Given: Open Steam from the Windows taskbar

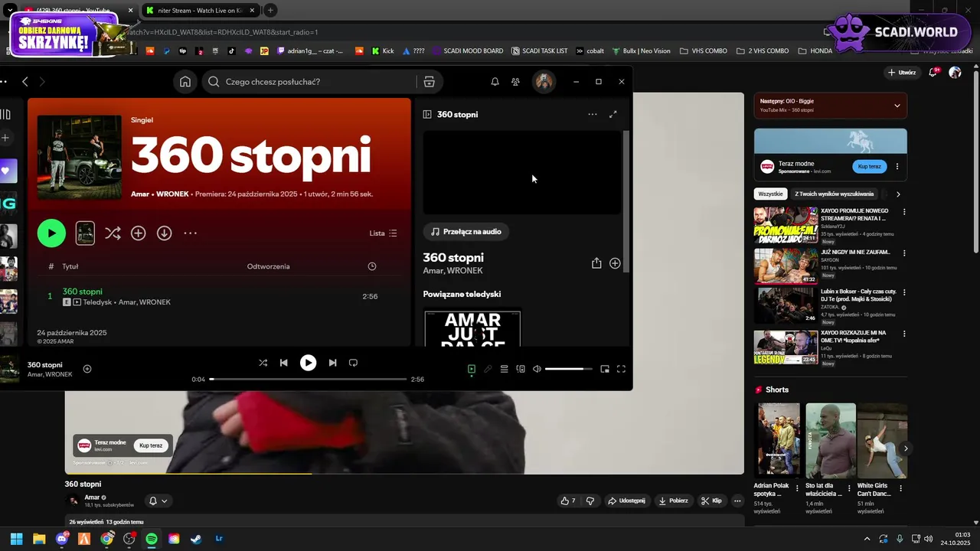Looking at the screenshot, I should pyautogui.click(x=196, y=539).
